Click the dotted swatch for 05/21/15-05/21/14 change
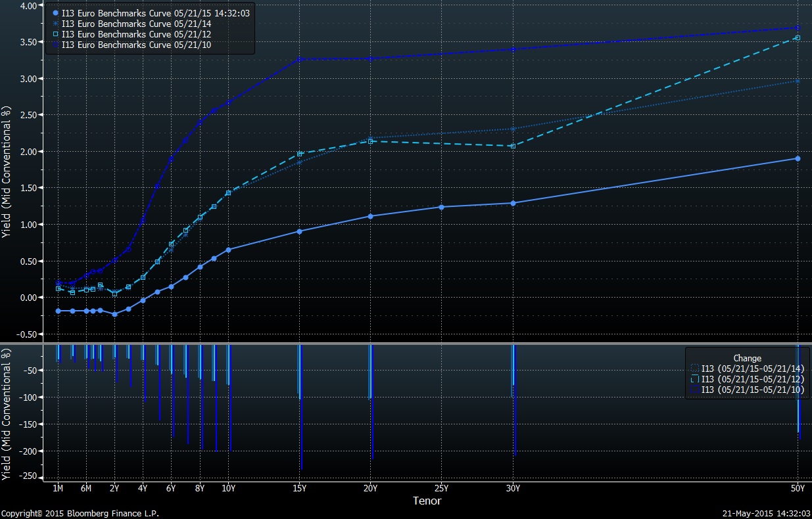Screen dimensions: 812x519 point(694,369)
